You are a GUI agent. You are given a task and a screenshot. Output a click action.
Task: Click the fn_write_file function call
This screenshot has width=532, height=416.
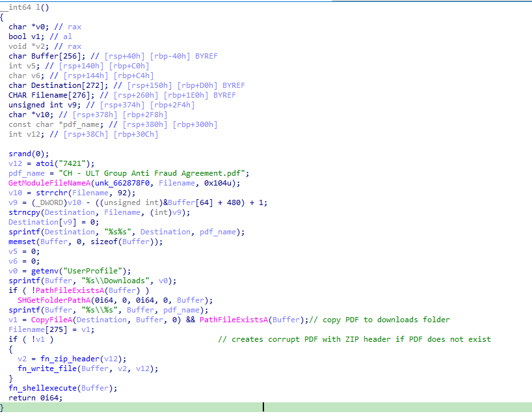click(x=49, y=368)
